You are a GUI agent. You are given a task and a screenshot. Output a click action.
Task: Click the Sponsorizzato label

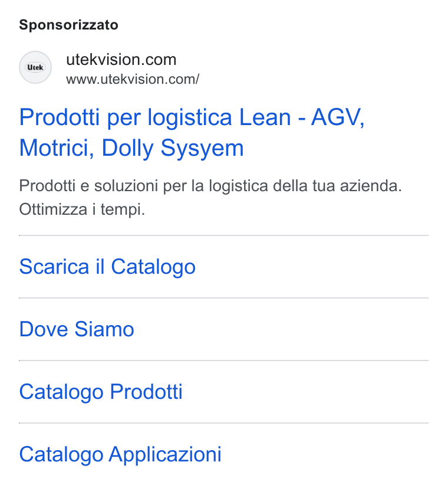tap(68, 25)
